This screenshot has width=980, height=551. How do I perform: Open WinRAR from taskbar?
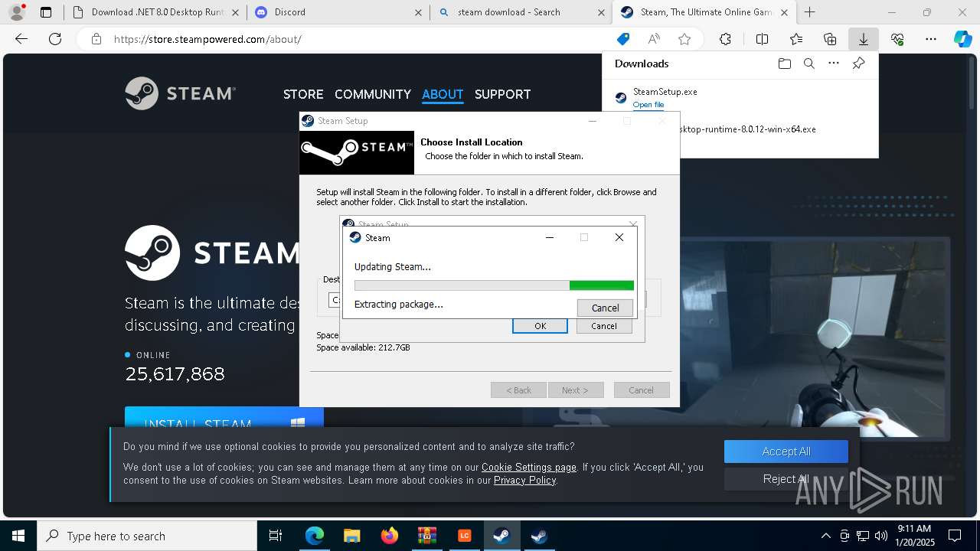click(426, 536)
